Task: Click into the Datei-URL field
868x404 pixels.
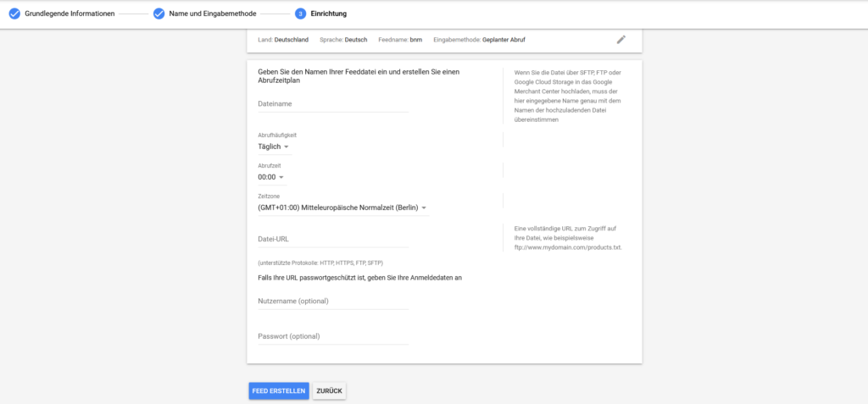Action: [x=333, y=239]
